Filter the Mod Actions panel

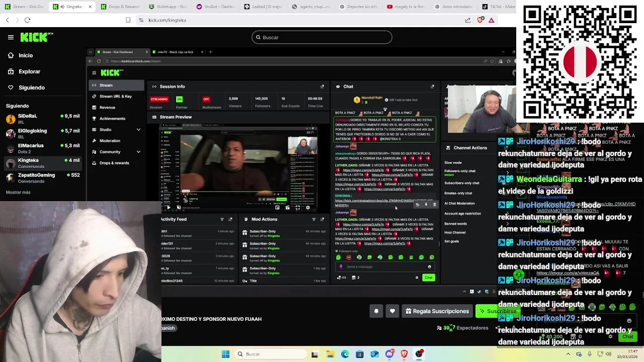(313, 219)
